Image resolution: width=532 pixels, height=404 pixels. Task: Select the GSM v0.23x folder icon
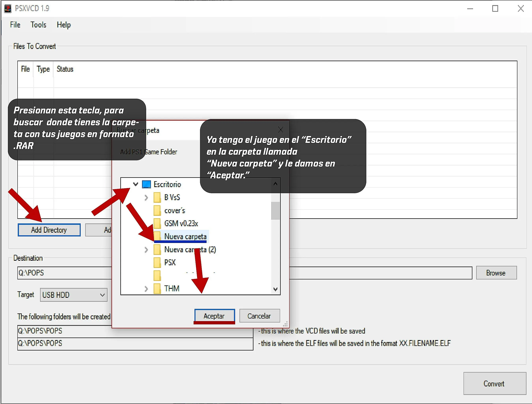[157, 223]
